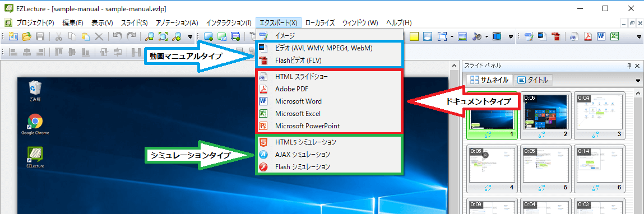Screen dimensions: 644x214
Task: Choose Microsoft PowerPoint export entry
Action: tap(329, 125)
